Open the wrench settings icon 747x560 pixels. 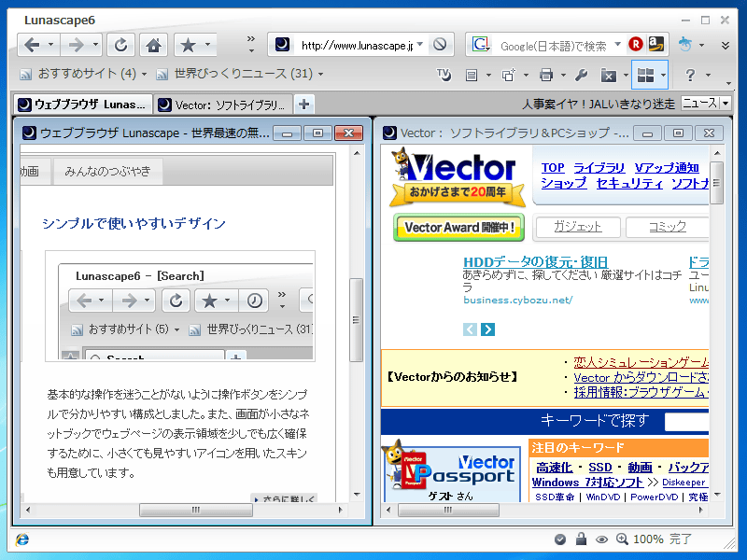(x=581, y=75)
